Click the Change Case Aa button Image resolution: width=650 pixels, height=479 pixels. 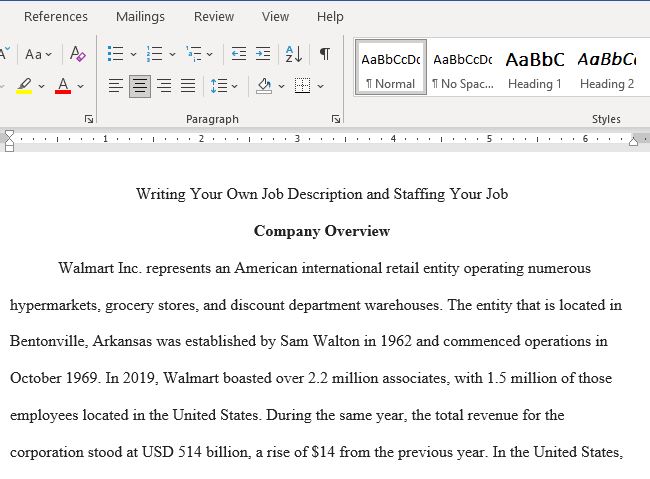coord(34,54)
